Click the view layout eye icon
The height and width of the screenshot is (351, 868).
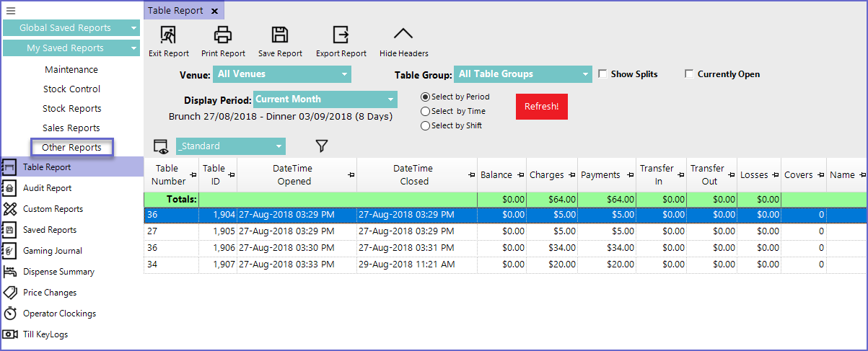pos(161,147)
